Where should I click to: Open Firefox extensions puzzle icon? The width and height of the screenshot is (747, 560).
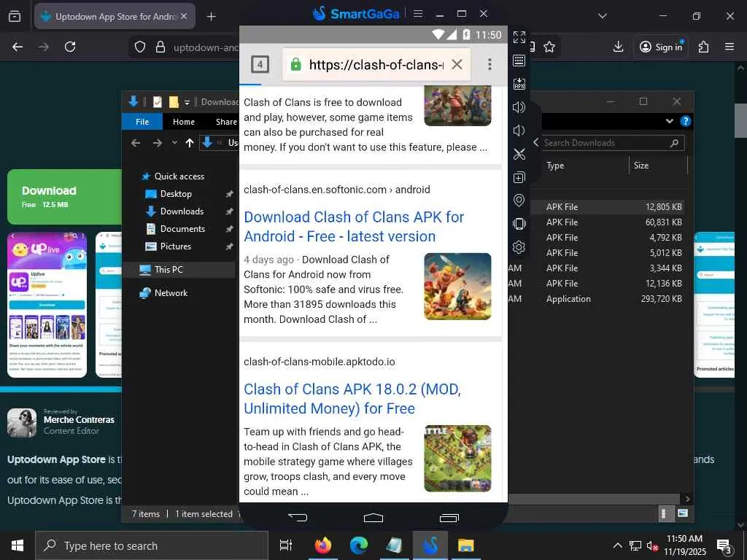tap(704, 47)
